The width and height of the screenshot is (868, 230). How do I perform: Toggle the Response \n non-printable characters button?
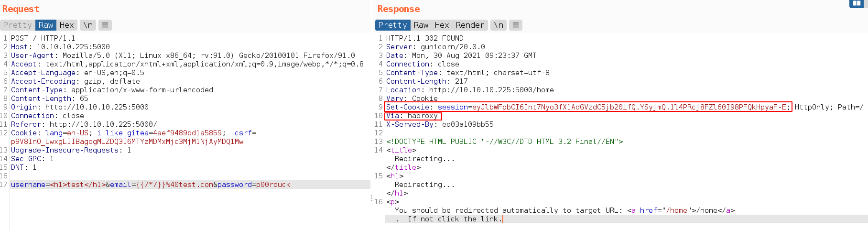click(499, 25)
